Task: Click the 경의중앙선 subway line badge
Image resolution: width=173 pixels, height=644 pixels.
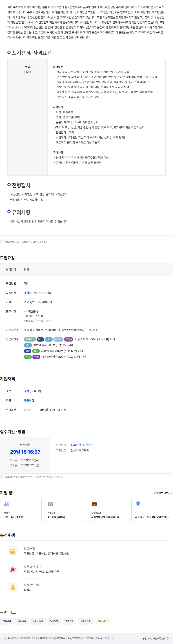Action: (x=30, y=339)
